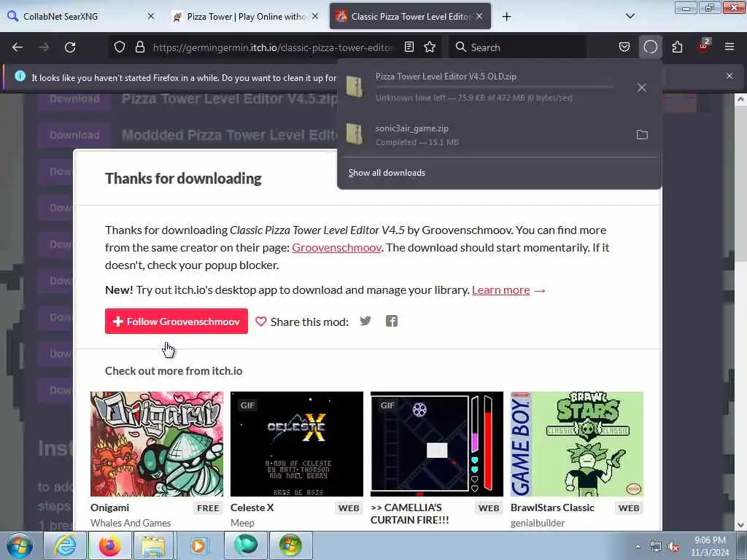Image resolution: width=747 pixels, height=560 pixels.
Task: Show sonic3air_game.zip in its folder
Action: click(x=642, y=135)
